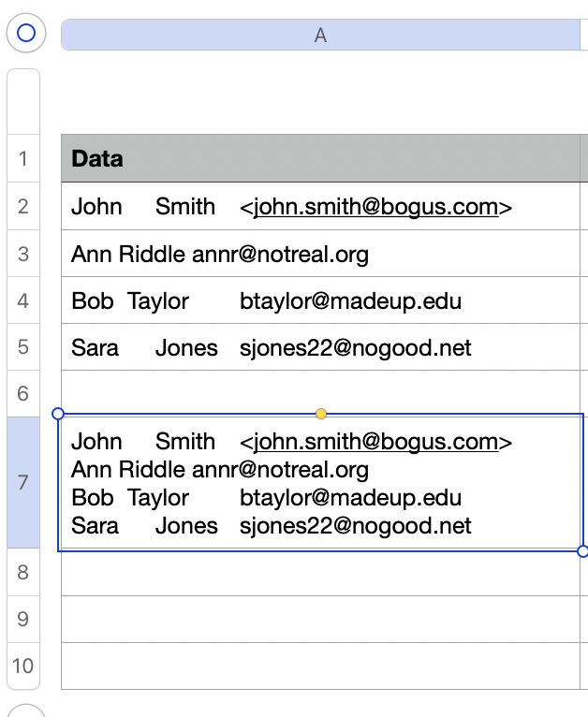The width and height of the screenshot is (588, 717).
Task: Select the row 1 header
Action: [x=23, y=159]
